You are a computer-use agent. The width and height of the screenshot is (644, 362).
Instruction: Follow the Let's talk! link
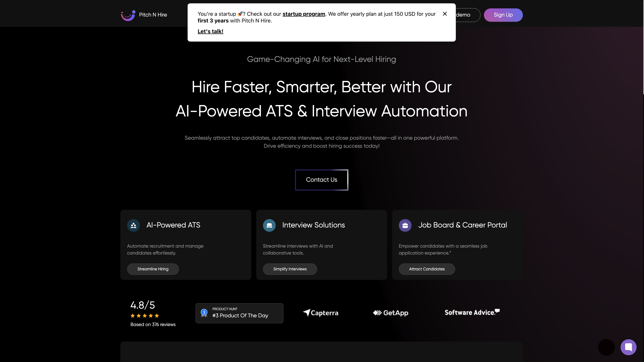(x=210, y=32)
